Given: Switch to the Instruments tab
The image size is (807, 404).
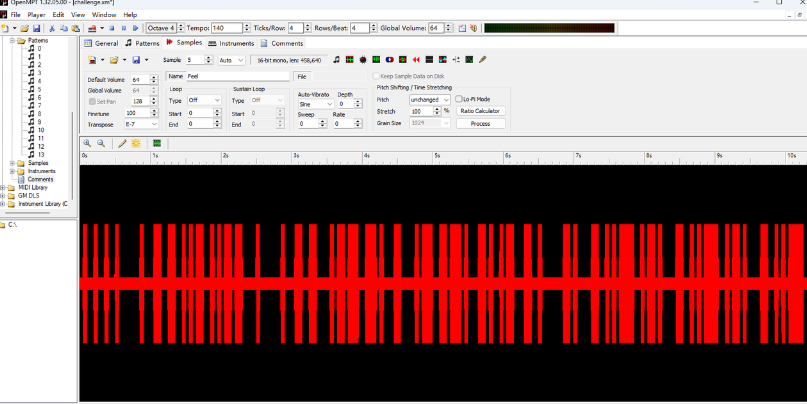Looking at the screenshot, I should (231, 43).
